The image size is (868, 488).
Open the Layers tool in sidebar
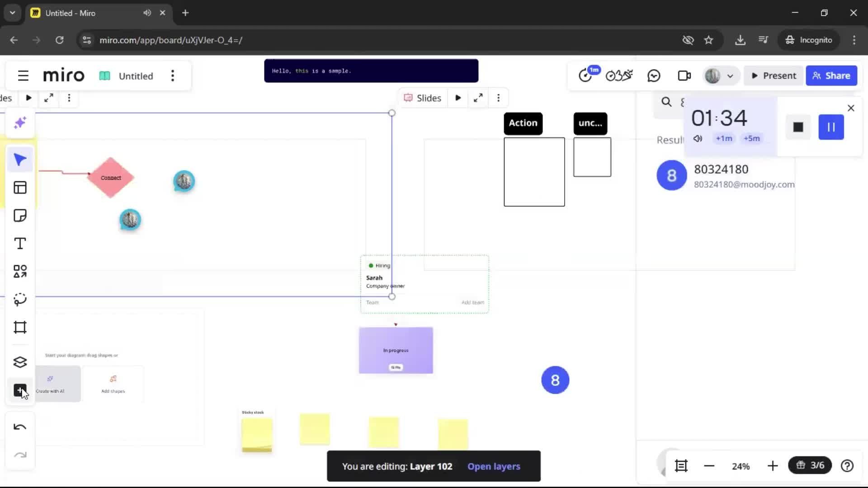tap(20, 362)
